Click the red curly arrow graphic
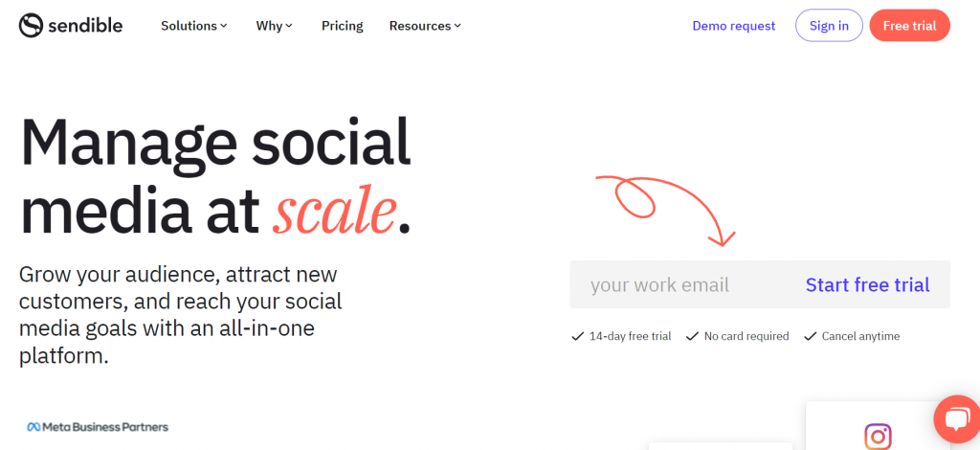The height and width of the screenshot is (450, 980). point(666,210)
